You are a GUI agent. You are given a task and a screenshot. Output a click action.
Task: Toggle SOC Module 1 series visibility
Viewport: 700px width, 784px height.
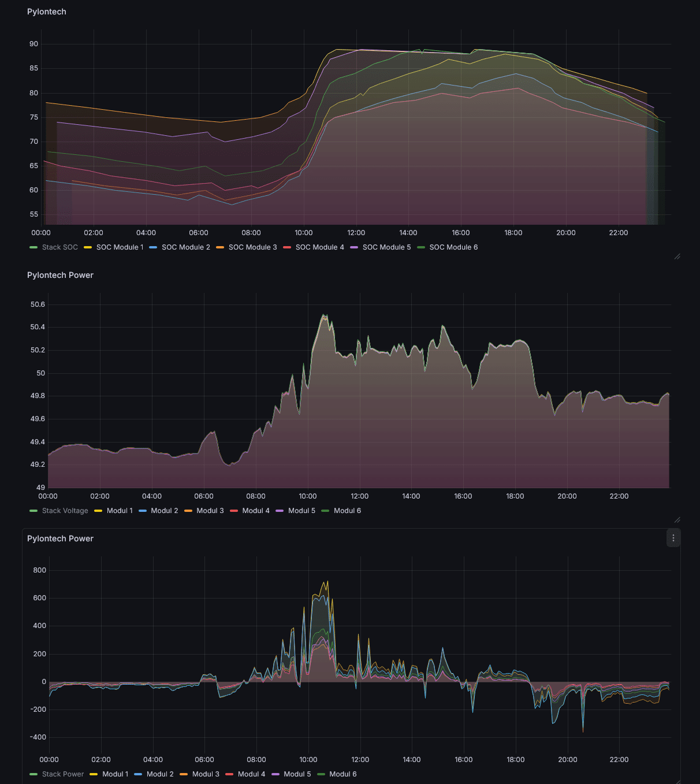pyautogui.click(x=120, y=247)
